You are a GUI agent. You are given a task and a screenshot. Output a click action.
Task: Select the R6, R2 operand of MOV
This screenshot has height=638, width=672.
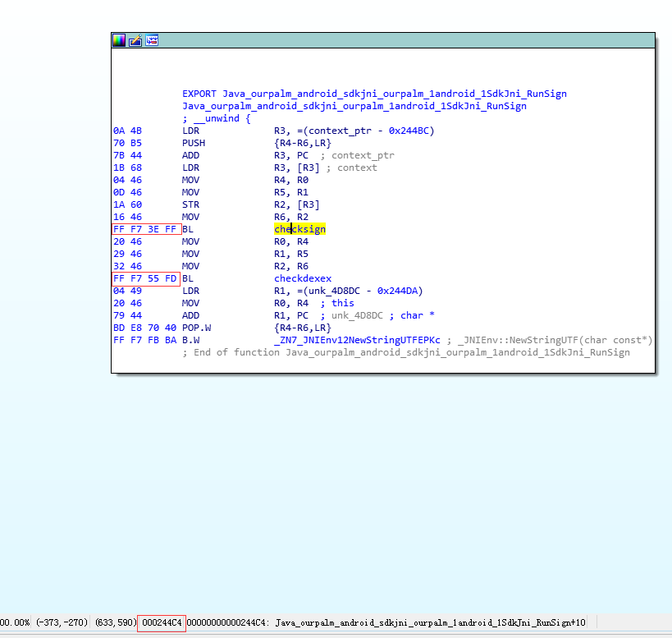(x=291, y=217)
